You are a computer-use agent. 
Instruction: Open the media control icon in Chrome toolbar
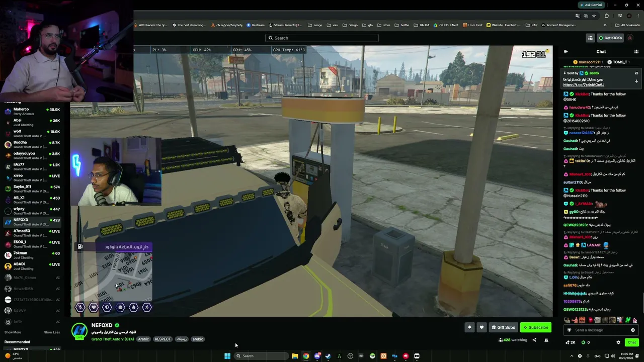point(619,16)
